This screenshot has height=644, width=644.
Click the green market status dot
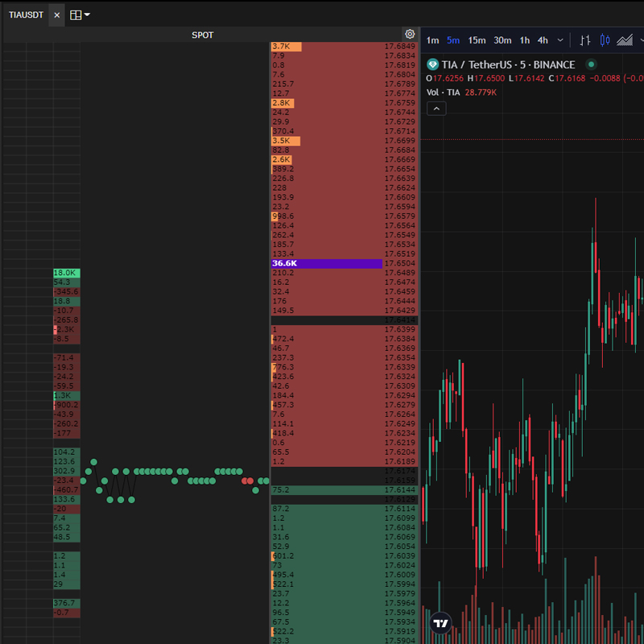pos(591,64)
